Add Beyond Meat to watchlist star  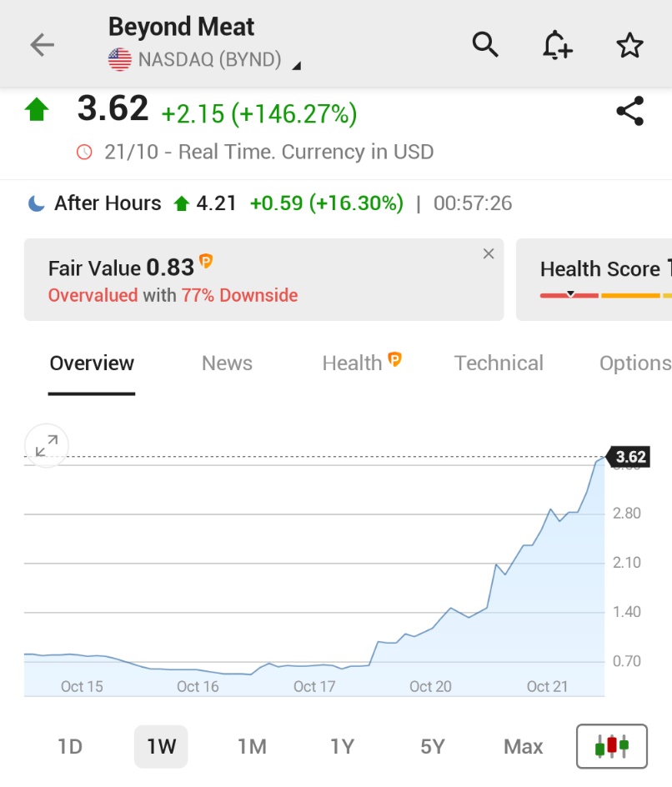pyautogui.click(x=629, y=45)
